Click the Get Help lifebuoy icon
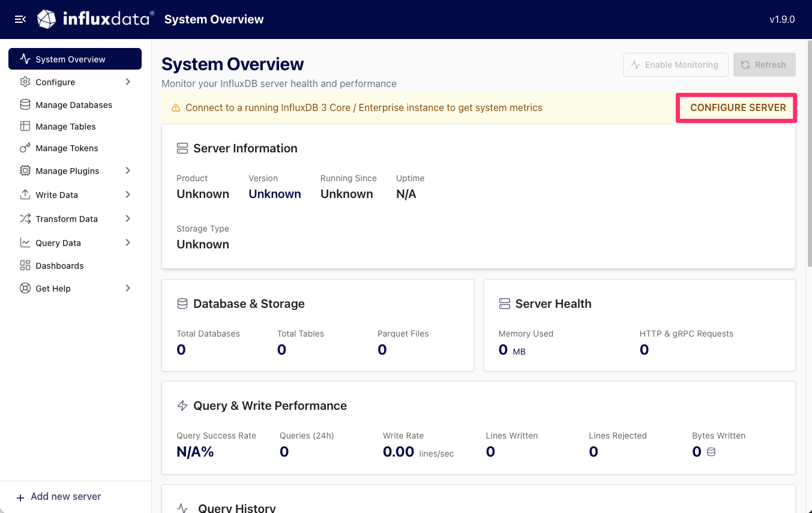812x513 pixels. click(x=25, y=289)
